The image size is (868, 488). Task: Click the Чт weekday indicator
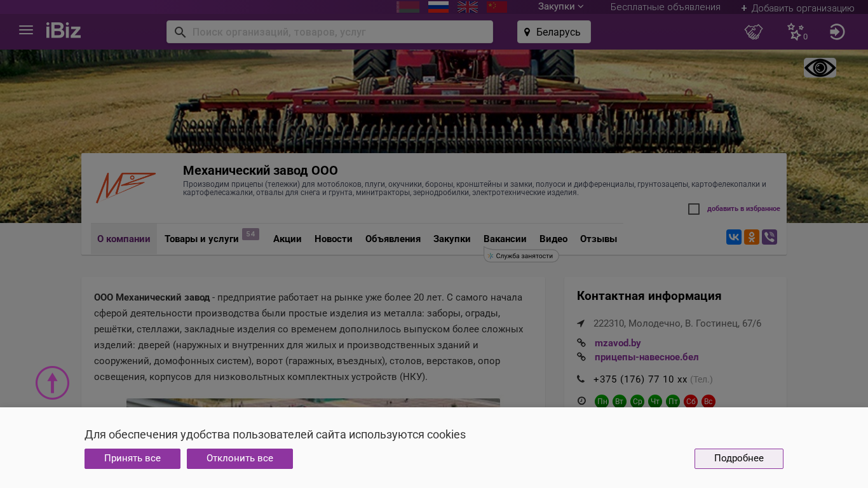point(655,402)
